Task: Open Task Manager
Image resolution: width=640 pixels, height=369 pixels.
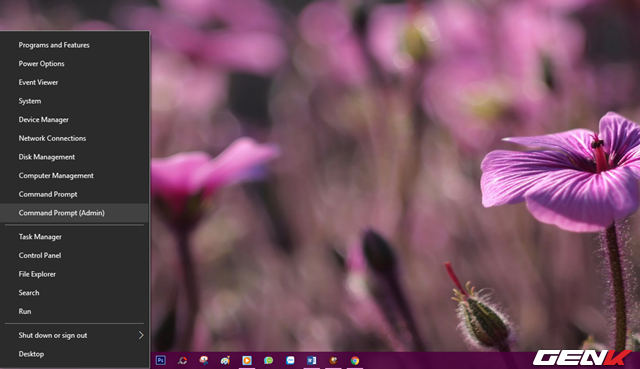Action: 74,237
